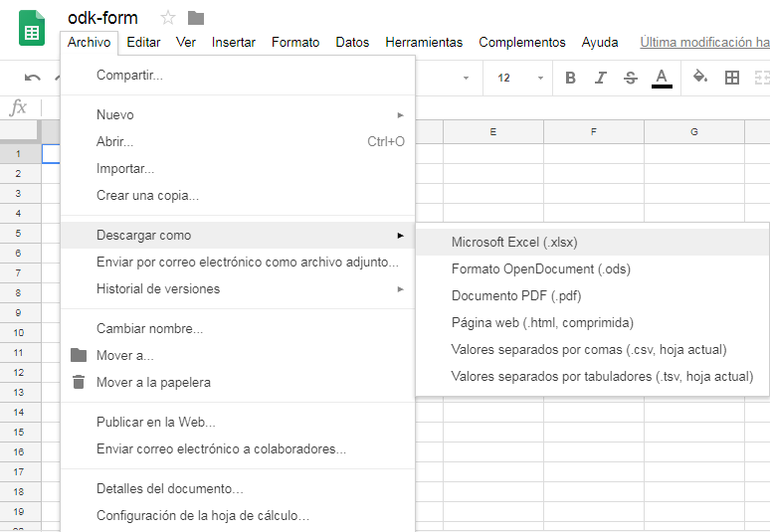770x532 pixels.
Task: Open the Herramientas menu
Action: [x=424, y=42]
